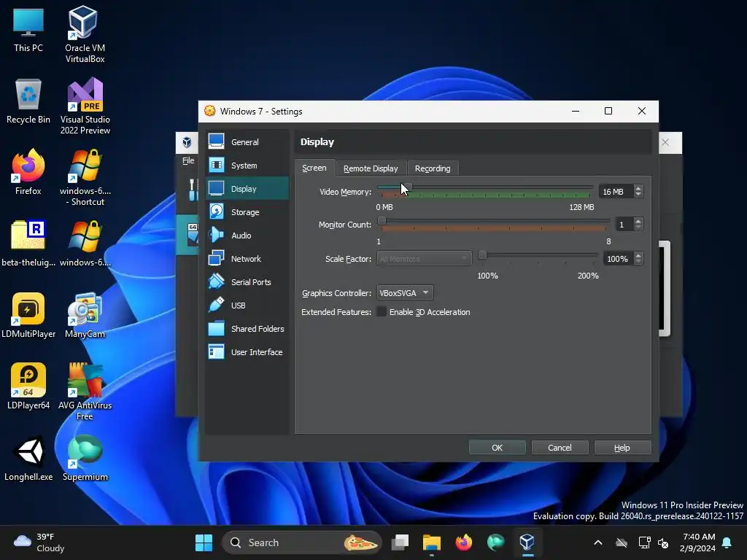
Task: Click the LDPlayer64 desktop icon
Action: click(x=28, y=386)
